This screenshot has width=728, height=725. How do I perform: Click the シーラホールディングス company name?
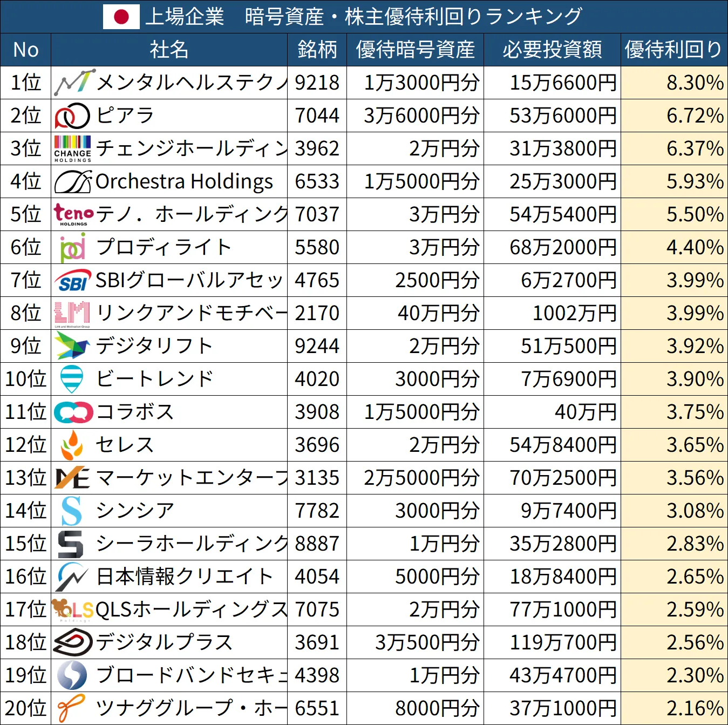[189, 544]
